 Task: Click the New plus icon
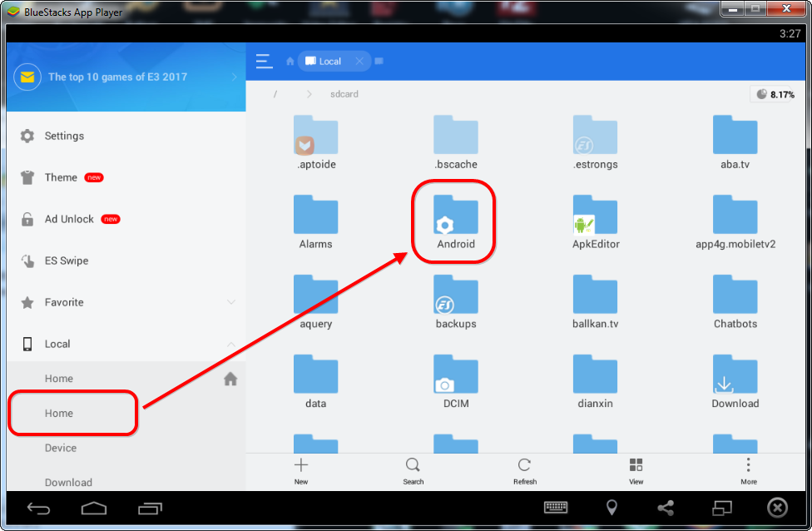click(301, 466)
